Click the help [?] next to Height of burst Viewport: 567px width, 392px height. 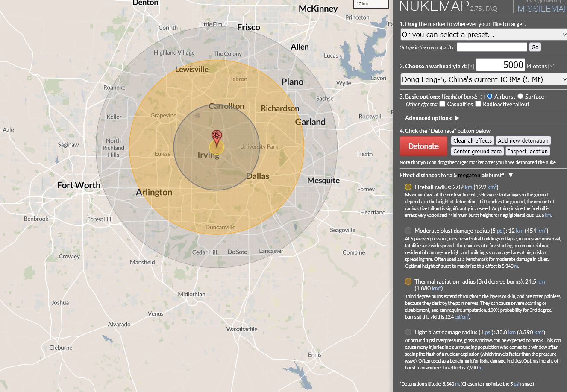click(x=482, y=97)
